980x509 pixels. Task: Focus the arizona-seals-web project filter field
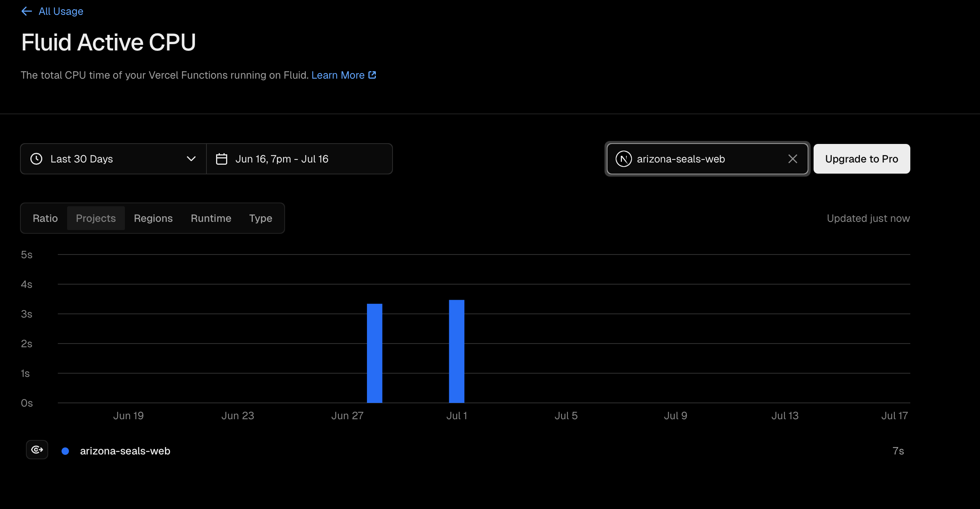(707, 159)
